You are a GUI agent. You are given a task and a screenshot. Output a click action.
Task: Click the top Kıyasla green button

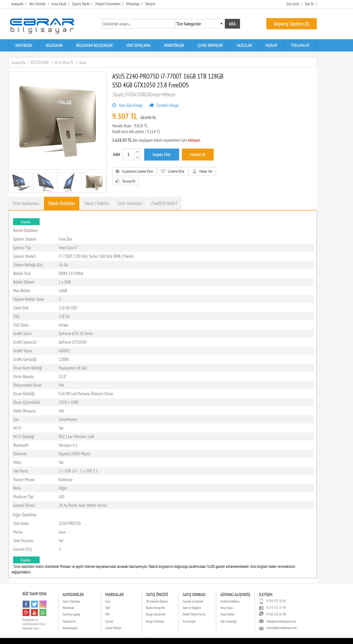coord(26,222)
